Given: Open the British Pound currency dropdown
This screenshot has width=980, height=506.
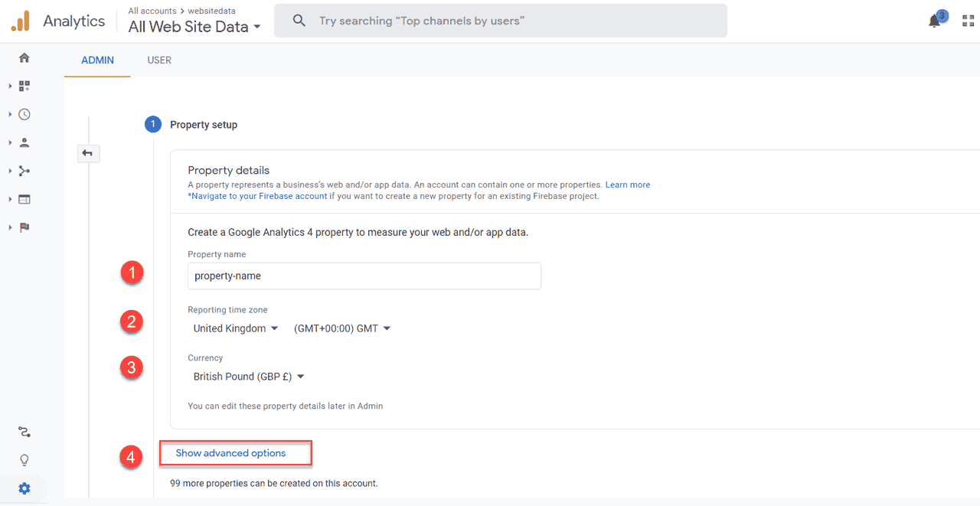Looking at the screenshot, I should (249, 377).
